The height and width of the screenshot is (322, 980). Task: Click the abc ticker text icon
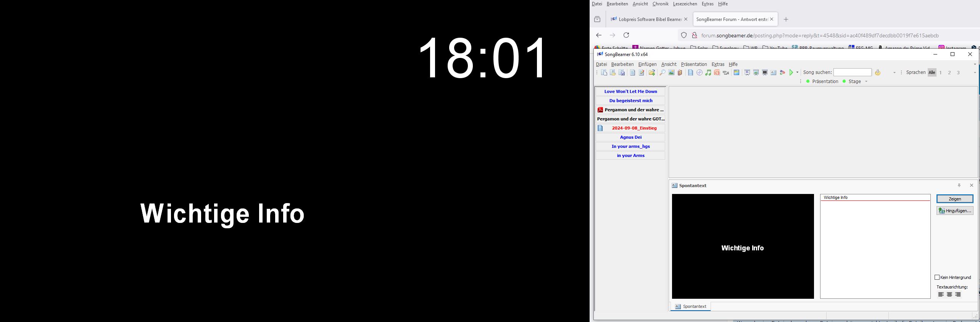point(782,72)
